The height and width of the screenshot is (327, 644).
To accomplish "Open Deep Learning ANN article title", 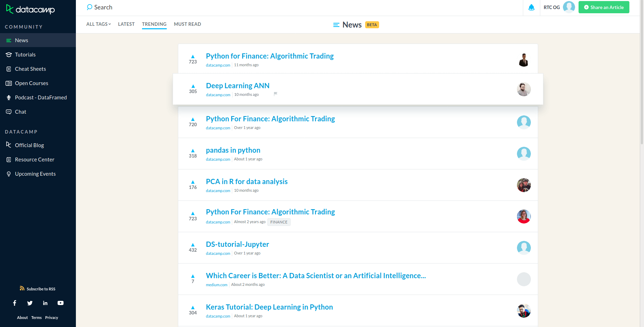I will point(238,86).
